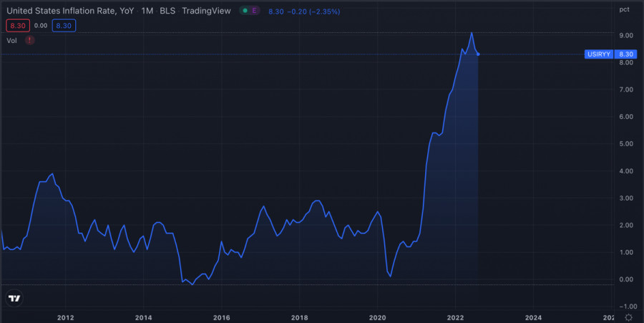Click the 0.00 change value in header
This screenshot has height=323, width=644.
pyautogui.click(x=41, y=26)
